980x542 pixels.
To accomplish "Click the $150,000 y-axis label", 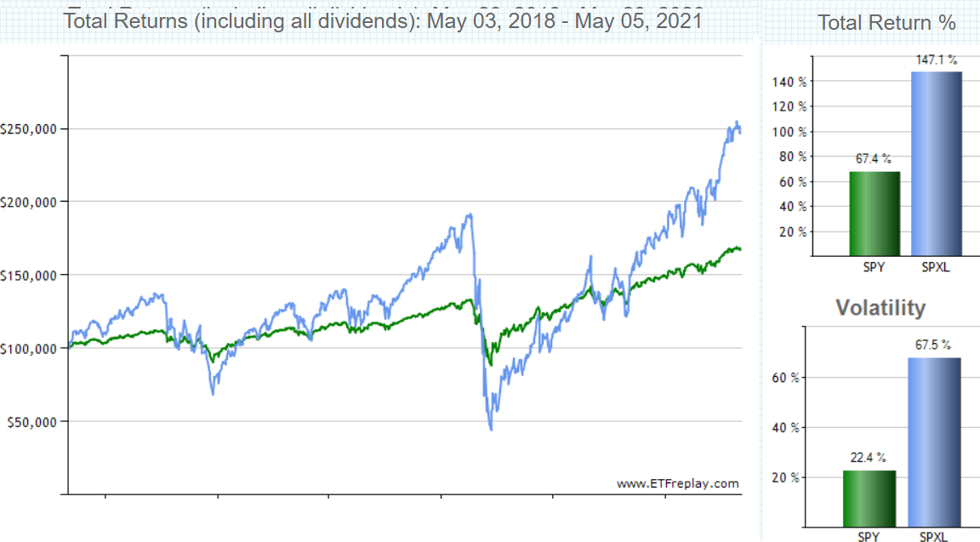I will (x=28, y=276).
